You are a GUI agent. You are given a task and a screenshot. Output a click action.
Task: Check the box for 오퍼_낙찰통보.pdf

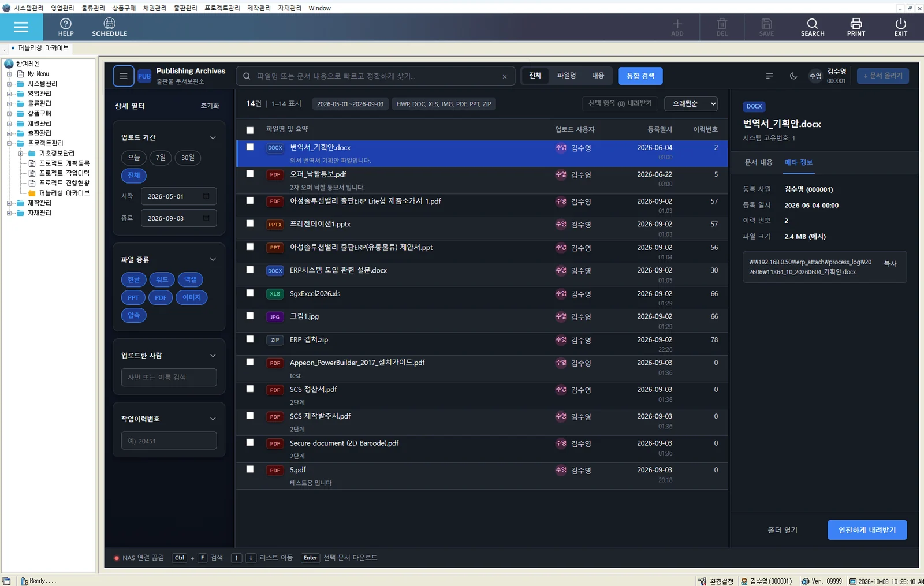coord(250,174)
